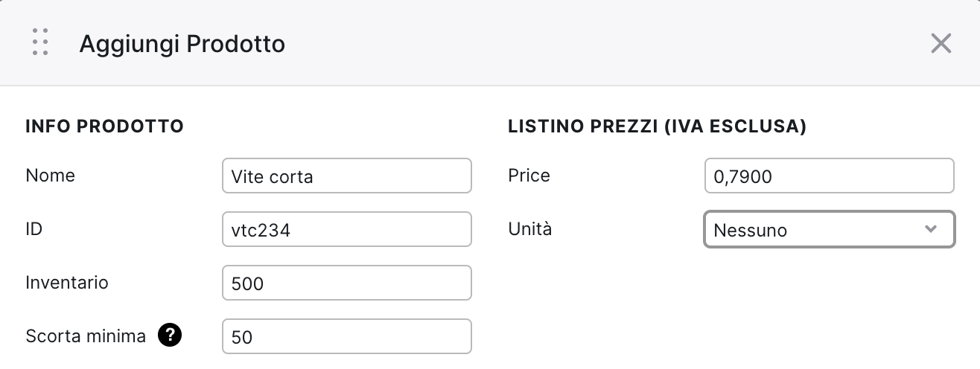Click the INFO PRODOTTO section heading

104,126
